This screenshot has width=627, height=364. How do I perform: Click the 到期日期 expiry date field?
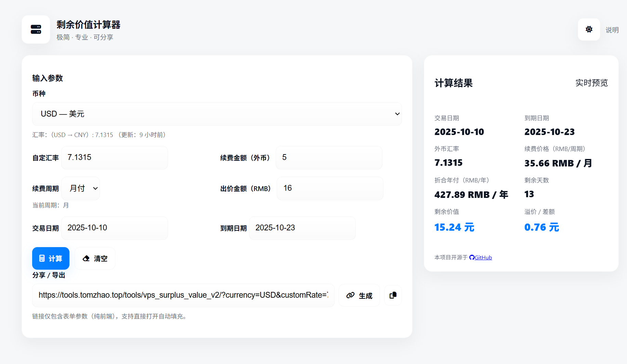(x=302, y=228)
